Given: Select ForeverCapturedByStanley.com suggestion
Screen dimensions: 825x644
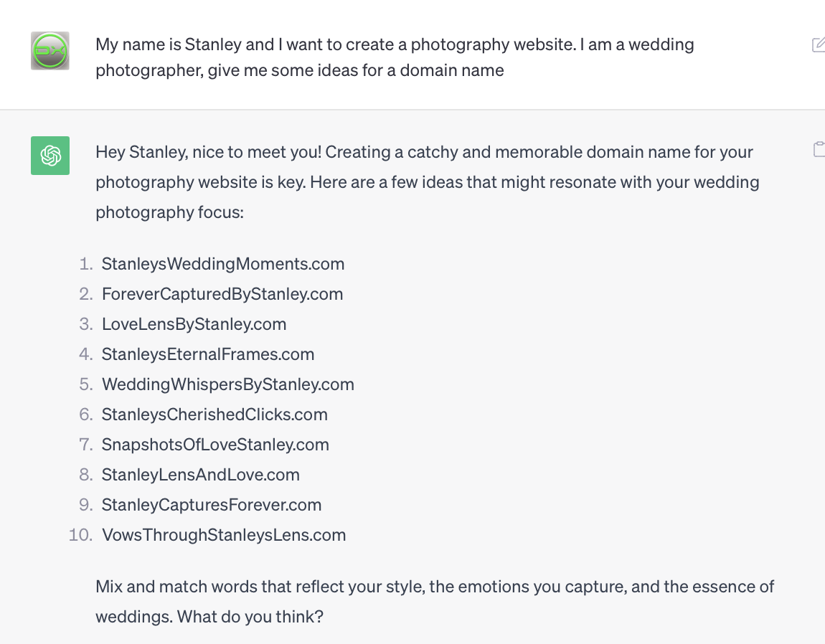Looking at the screenshot, I should point(222,293).
